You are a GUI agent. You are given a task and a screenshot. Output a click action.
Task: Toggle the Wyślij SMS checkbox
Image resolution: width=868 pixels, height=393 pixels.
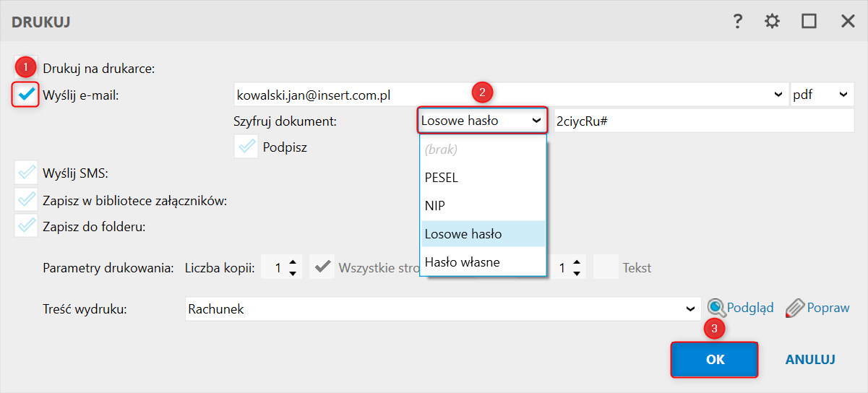tap(27, 173)
